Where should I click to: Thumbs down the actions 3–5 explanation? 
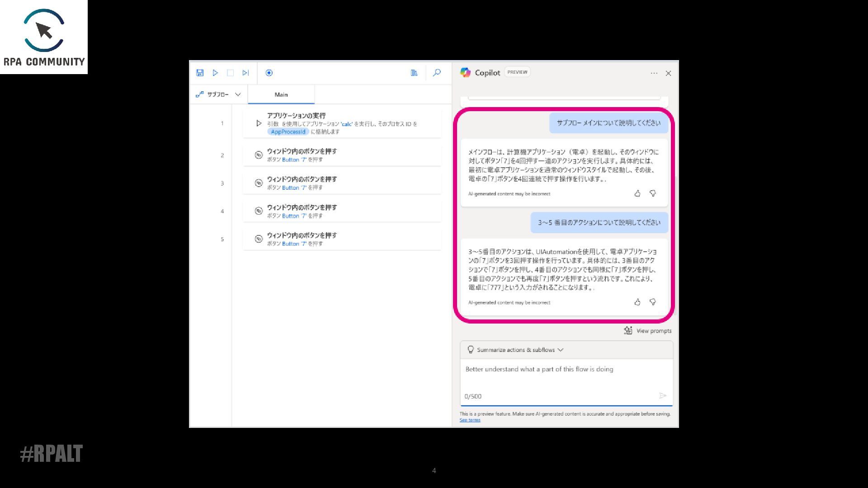pos(652,302)
